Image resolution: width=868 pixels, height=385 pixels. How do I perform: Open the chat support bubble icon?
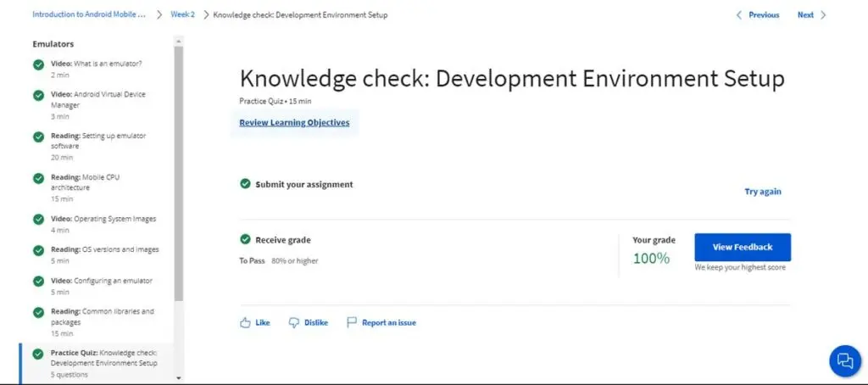point(845,361)
